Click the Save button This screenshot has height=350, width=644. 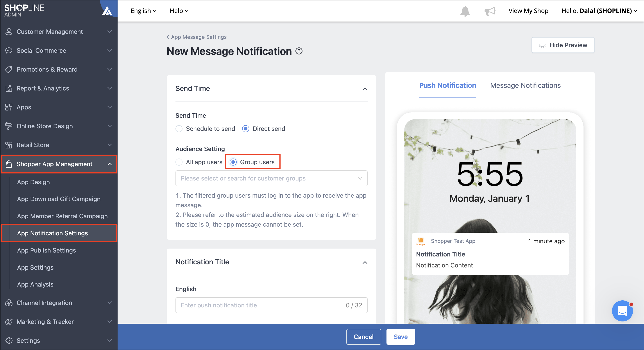[x=401, y=337]
